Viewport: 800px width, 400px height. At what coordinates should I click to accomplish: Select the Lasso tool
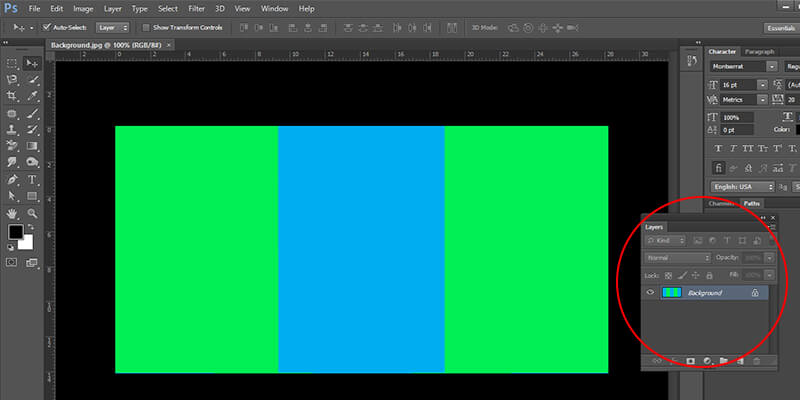(x=12, y=80)
